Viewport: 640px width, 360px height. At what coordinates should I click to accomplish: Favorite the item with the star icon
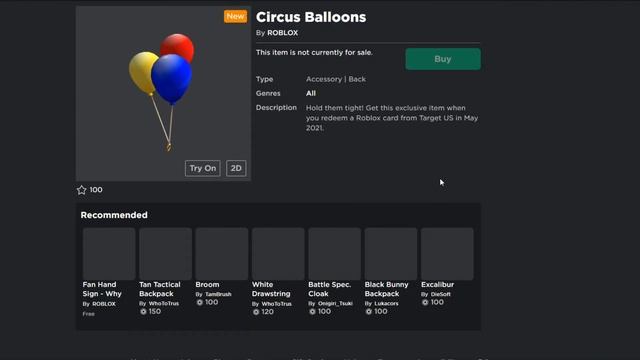pyautogui.click(x=82, y=190)
